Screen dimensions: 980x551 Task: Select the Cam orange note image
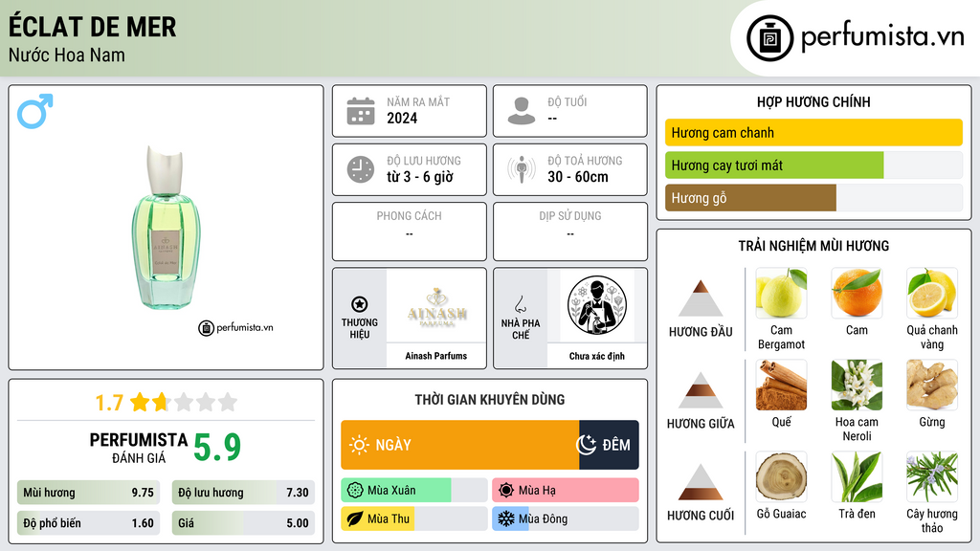pyautogui.click(x=857, y=294)
